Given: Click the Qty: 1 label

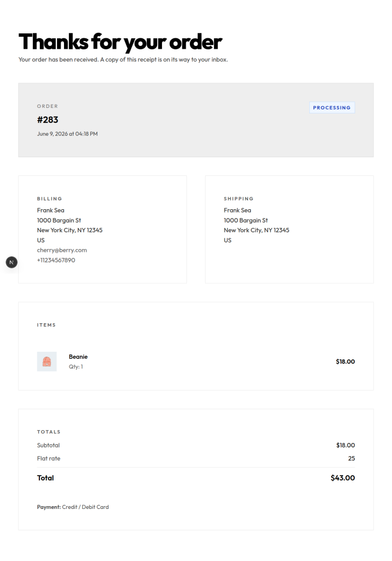Looking at the screenshot, I should (x=76, y=367).
